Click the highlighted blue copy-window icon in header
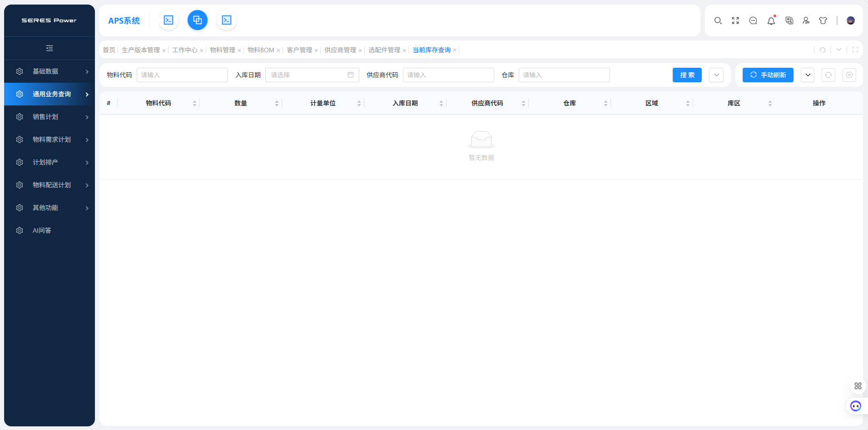868x430 pixels. [x=198, y=20]
